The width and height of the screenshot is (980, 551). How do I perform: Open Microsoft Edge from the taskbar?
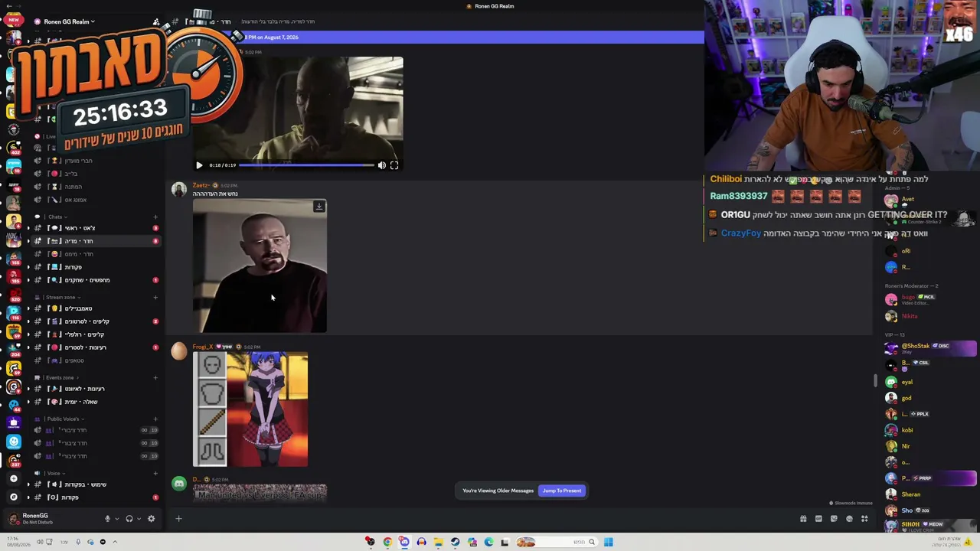[488, 543]
